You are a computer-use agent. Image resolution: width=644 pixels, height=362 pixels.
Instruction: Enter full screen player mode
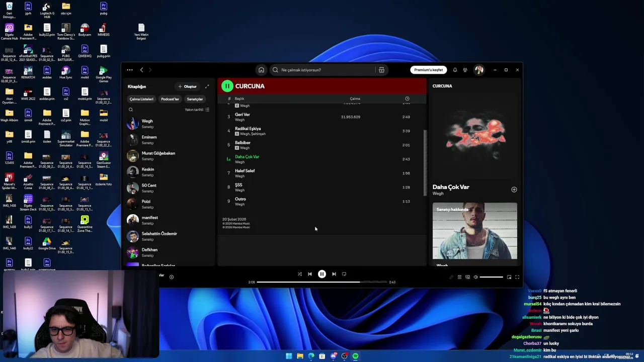coord(517,277)
